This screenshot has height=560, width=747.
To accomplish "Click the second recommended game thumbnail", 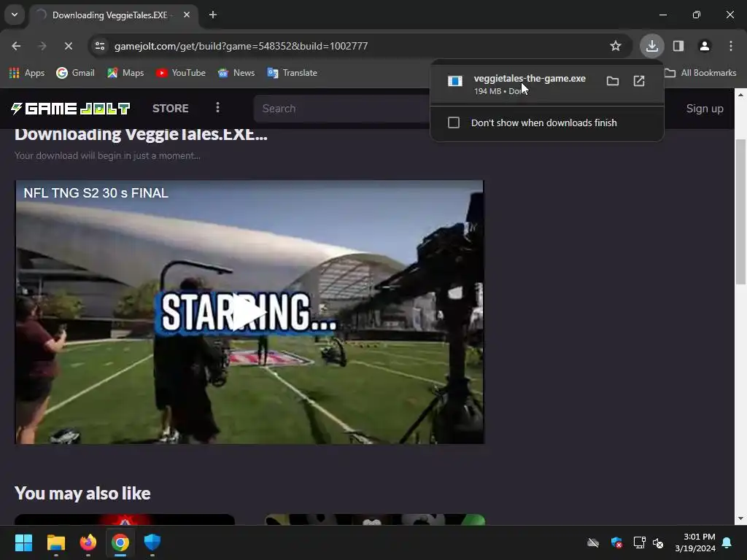I will (375, 519).
